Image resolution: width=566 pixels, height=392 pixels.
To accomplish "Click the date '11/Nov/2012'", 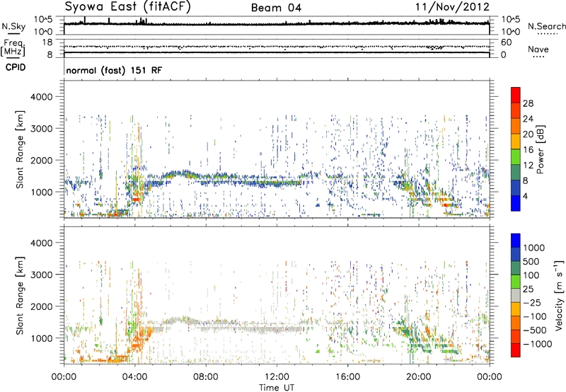I will click(x=452, y=7).
